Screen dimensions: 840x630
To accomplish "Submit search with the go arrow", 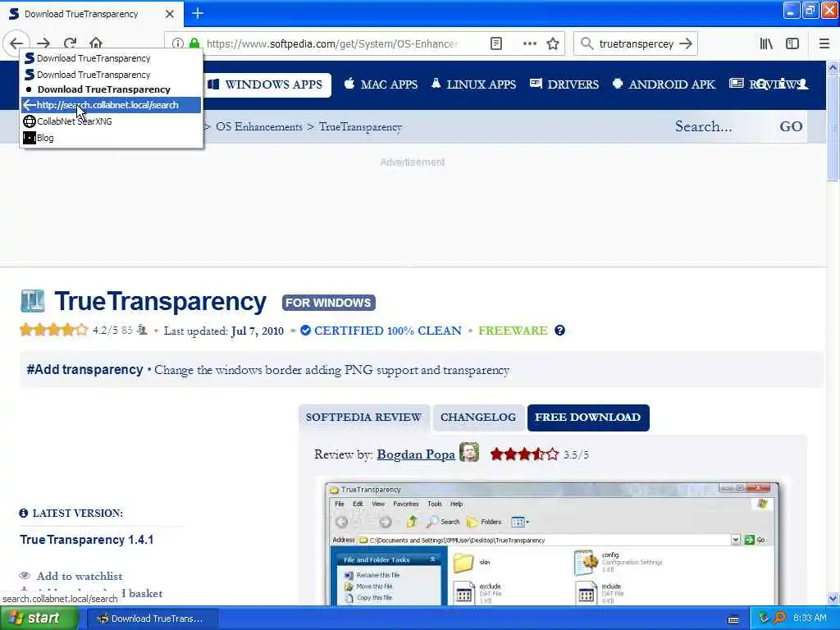I will (x=686, y=43).
